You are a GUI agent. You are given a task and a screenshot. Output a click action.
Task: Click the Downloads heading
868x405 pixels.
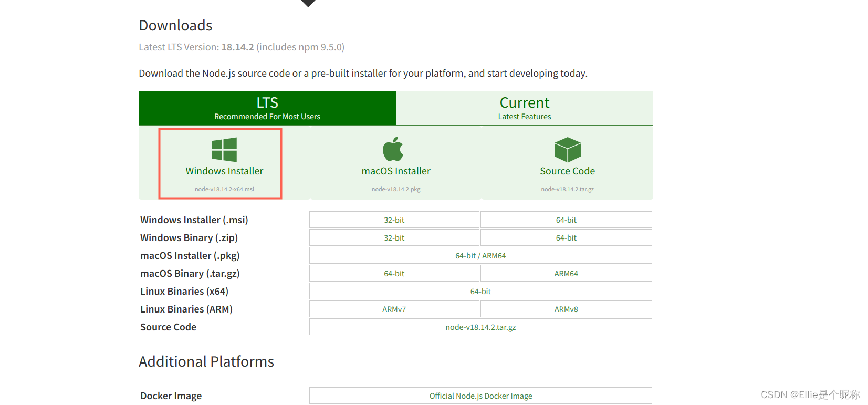click(x=175, y=25)
